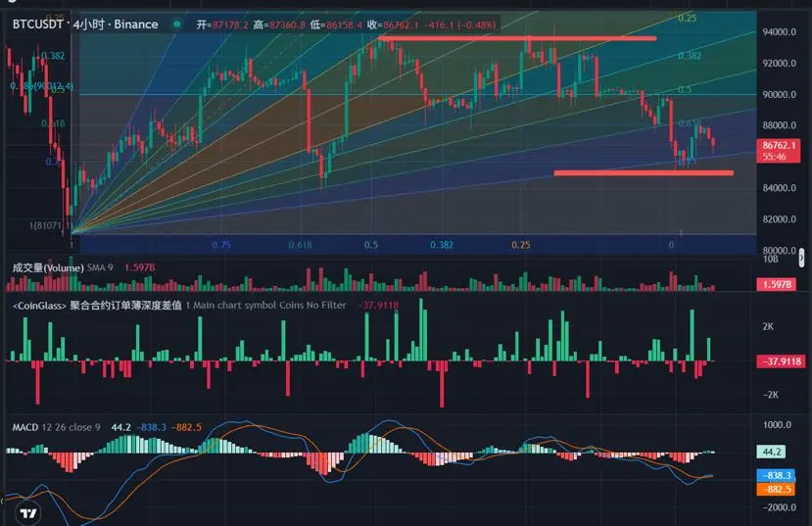
Task: Open the BTCUSDT symbol title
Action: tap(38, 24)
